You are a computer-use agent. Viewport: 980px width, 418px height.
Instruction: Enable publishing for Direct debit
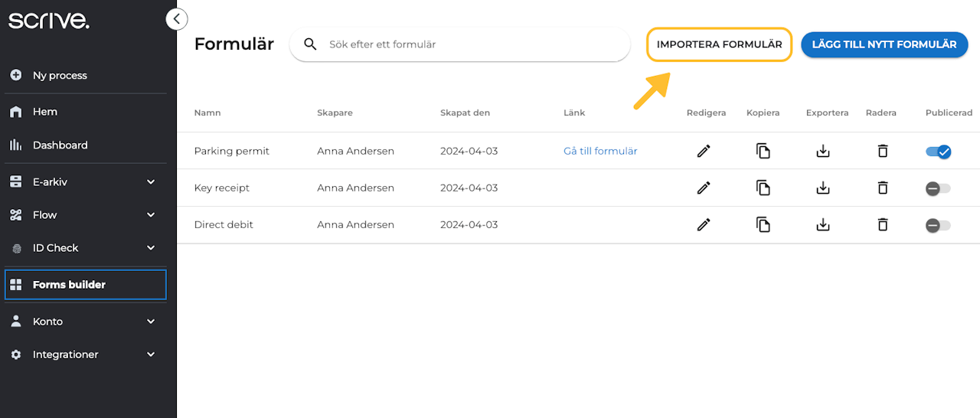[938, 225]
